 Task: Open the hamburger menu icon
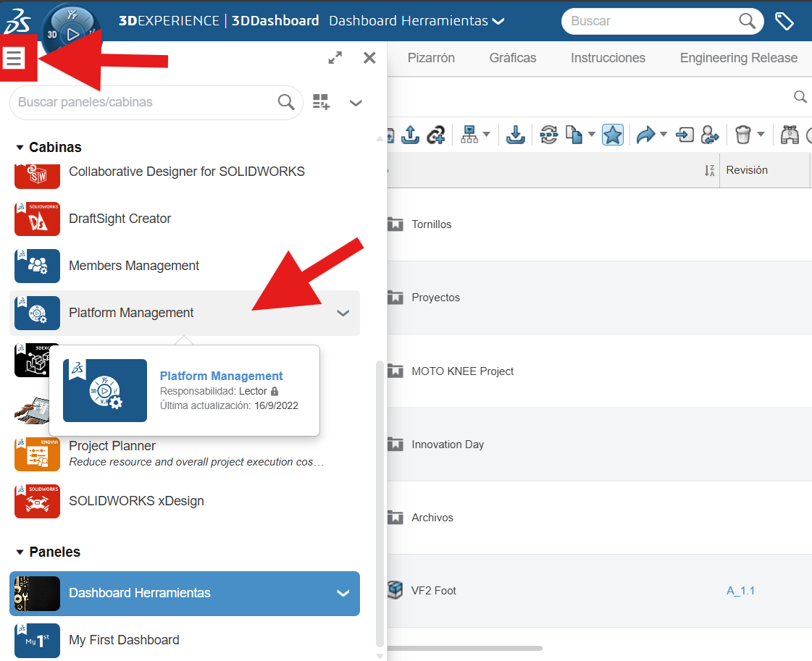[14, 58]
